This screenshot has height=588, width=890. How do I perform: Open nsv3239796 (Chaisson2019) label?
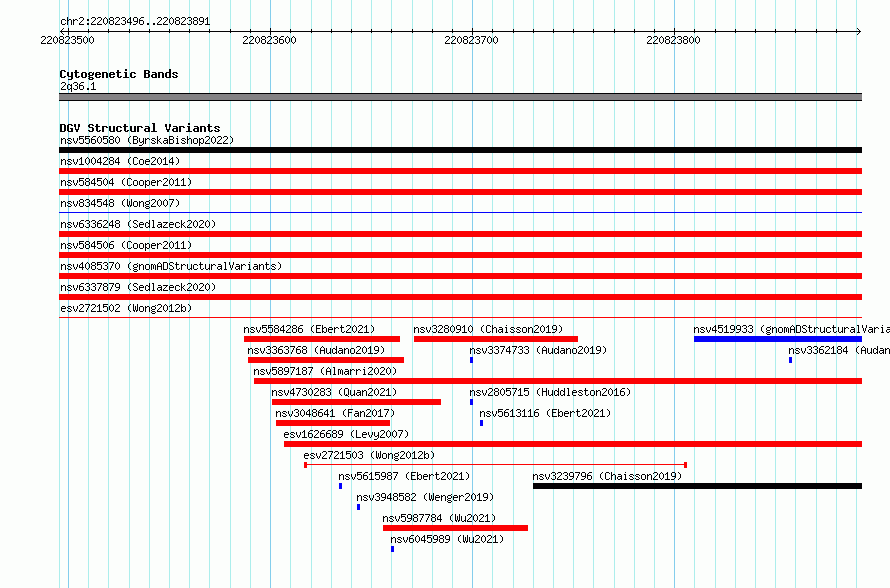coord(607,476)
